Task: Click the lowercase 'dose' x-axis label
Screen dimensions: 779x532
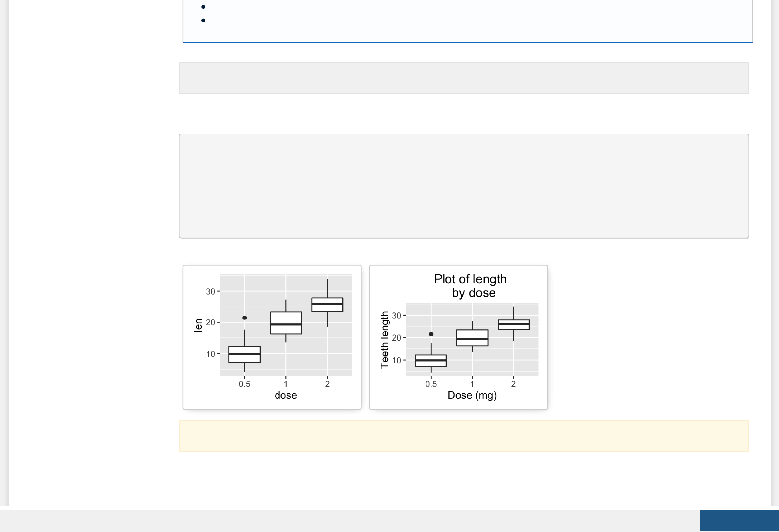Action: 285,395
